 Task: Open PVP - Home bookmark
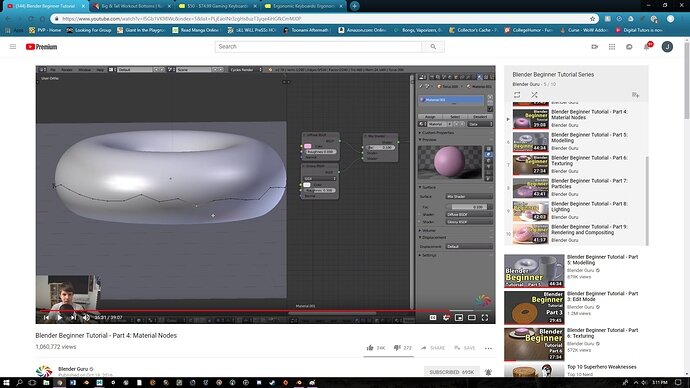tap(45, 30)
